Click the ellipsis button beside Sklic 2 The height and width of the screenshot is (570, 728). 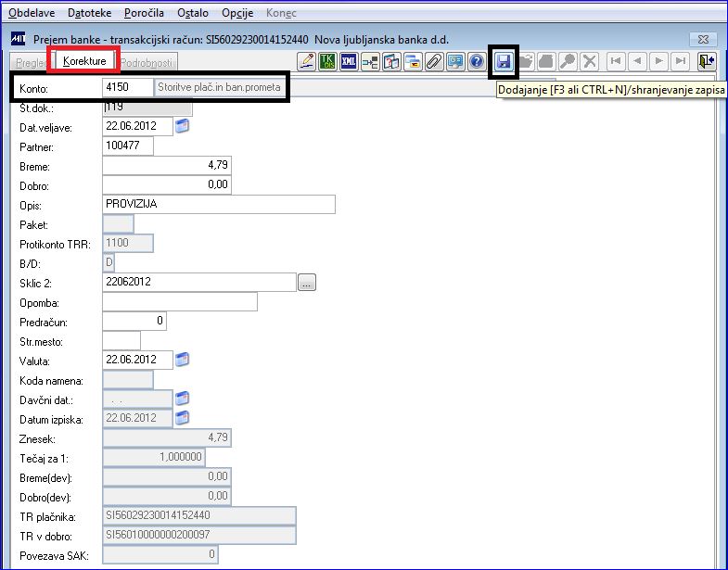[307, 282]
